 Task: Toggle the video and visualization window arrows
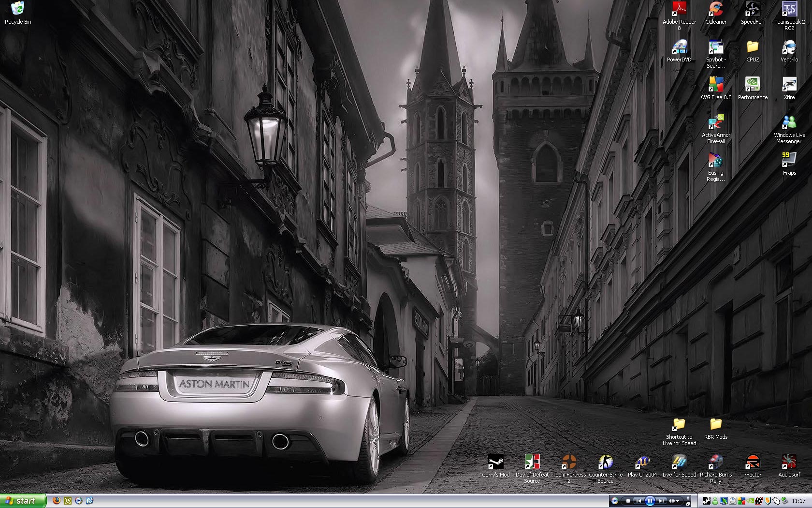(688, 498)
